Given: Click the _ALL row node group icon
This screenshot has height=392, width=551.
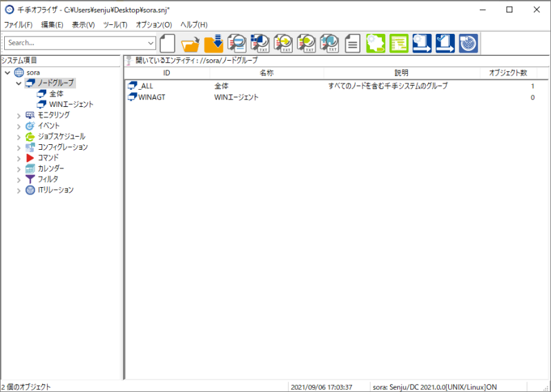Looking at the screenshot, I should click(x=132, y=86).
